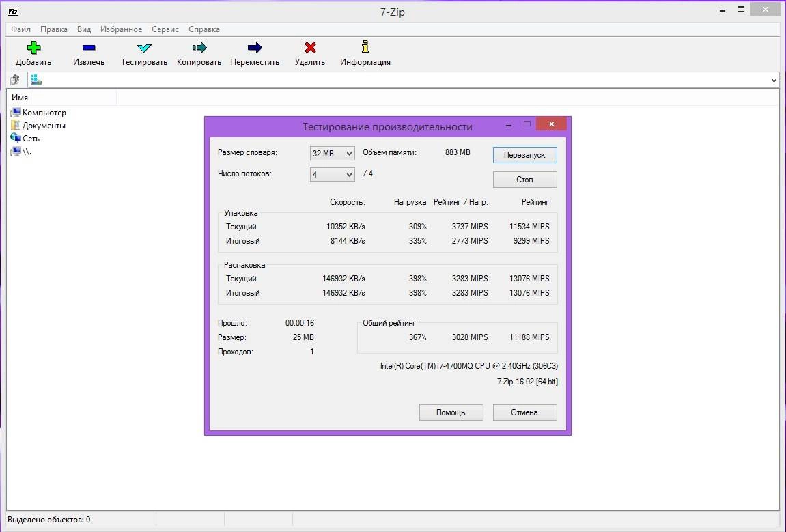Click the 7-Zip 16.02 [64-bit] version text
The height and width of the screenshot is (532, 786).
[x=527, y=382]
